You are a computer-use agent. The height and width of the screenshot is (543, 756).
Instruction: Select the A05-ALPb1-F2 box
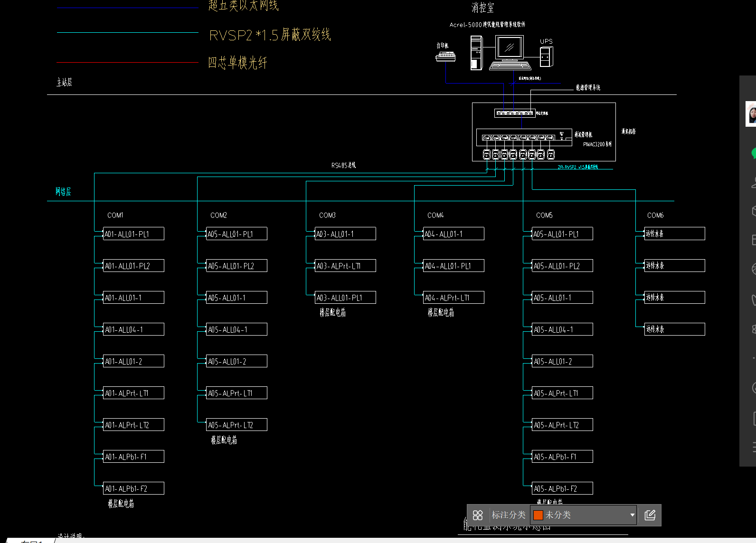(x=562, y=488)
